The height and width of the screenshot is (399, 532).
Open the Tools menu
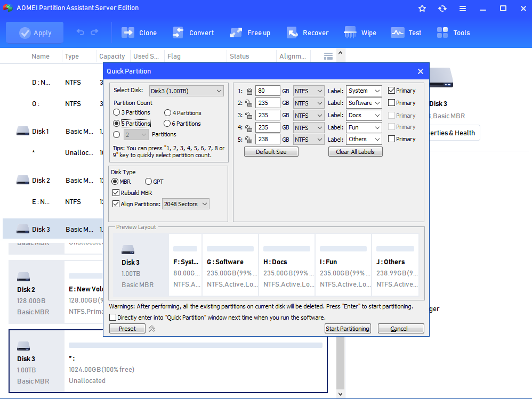[x=453, y=32]
